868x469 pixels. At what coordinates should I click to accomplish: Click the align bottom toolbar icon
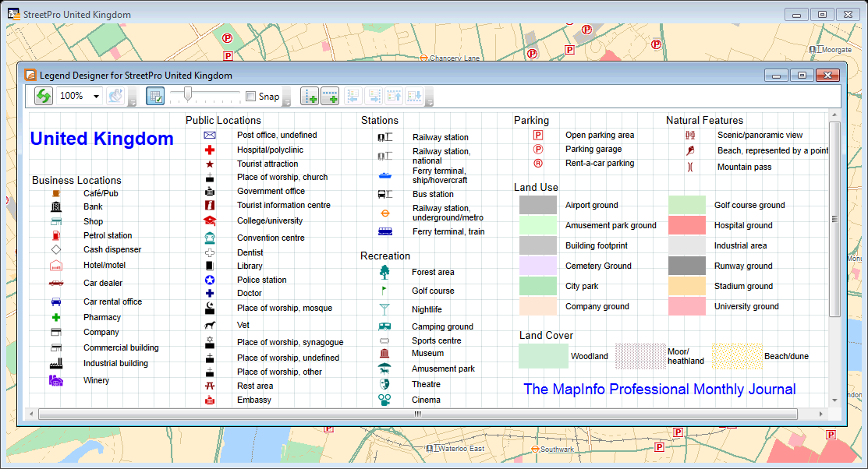(414, 97)
